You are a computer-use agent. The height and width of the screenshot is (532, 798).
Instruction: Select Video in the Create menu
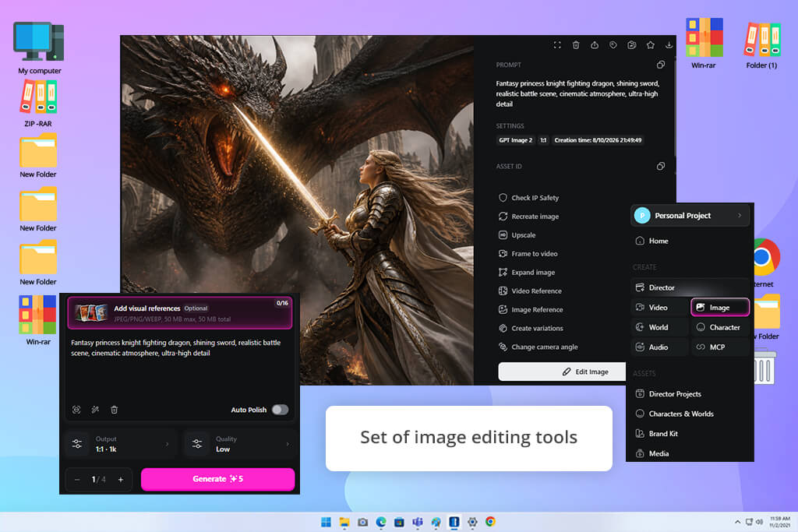659,308
